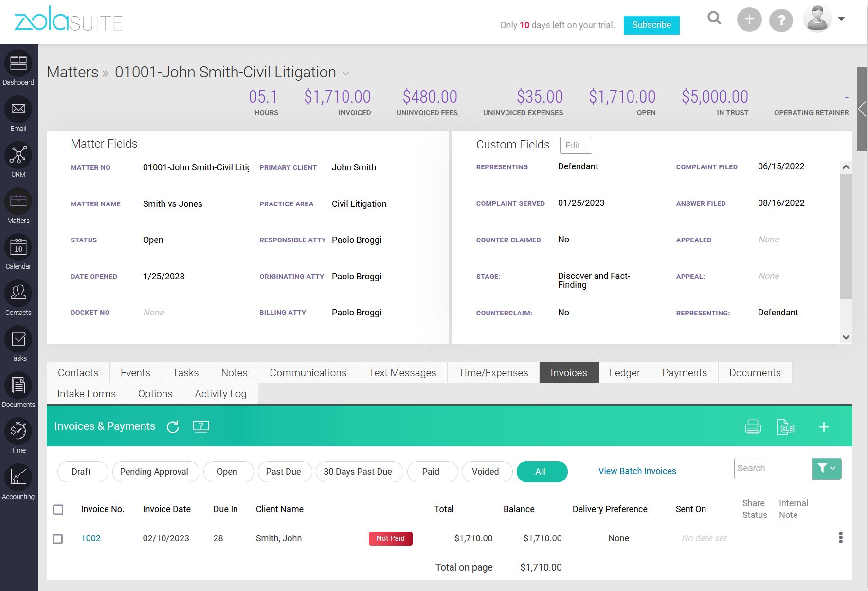Expand the user profile menu arrow
This screenshot has height=591, width=868.
click(x=841, y=18)
